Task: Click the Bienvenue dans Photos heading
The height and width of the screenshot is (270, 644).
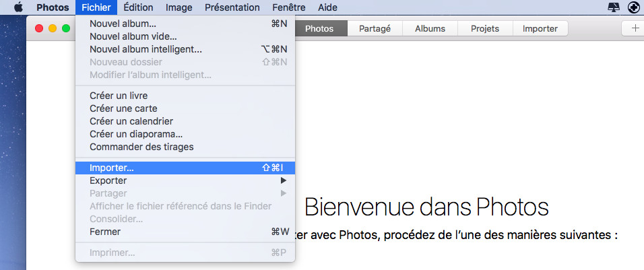Action: click(426, 207)
